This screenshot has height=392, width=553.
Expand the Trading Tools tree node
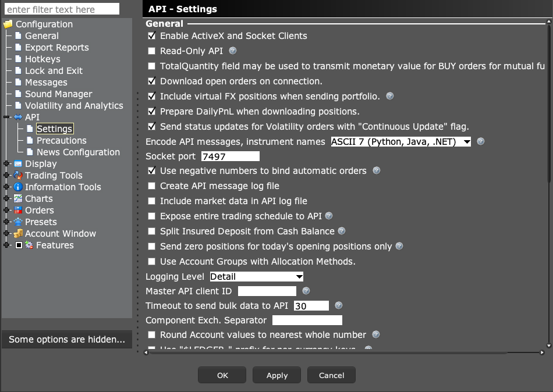(x=7, y=175)
